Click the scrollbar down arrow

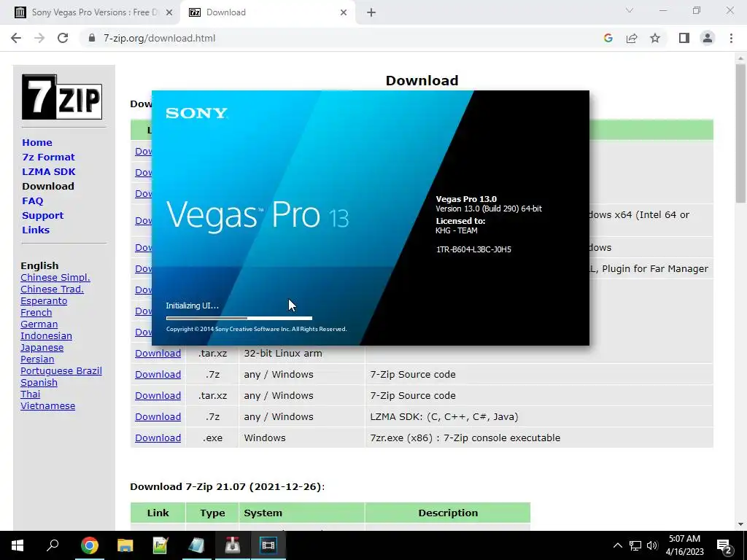740,524
